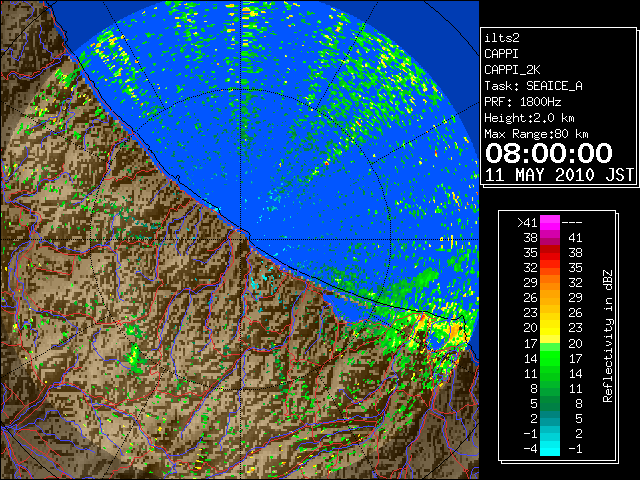This screenshot has width=640, height=480.
Task: Select the 'CAPPI_2K' product name text
Action: tap(512, 70)
